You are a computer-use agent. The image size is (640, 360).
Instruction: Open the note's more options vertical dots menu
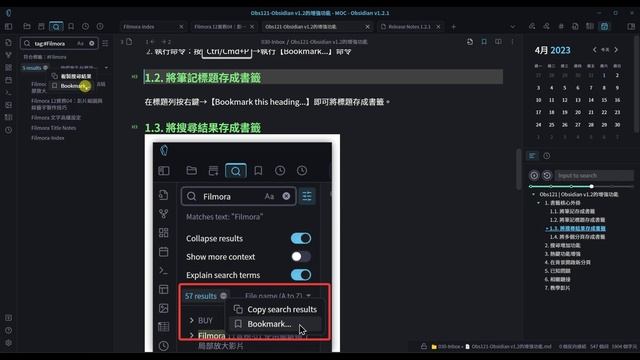pos(513,42)
